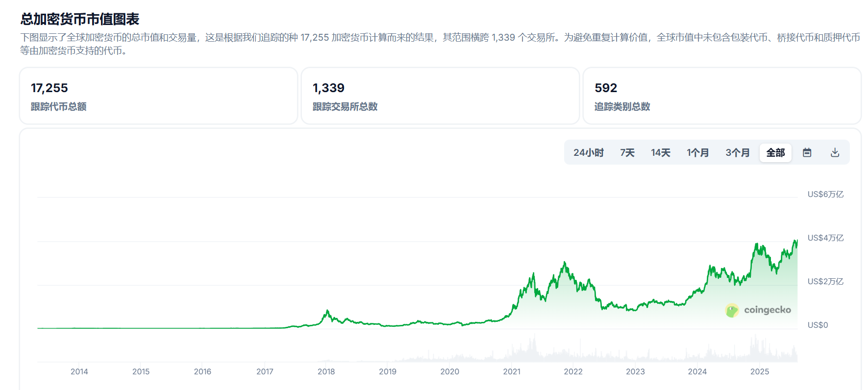Show the 1个月 chart range
868x390 pixels.
[x=697, y=153]
